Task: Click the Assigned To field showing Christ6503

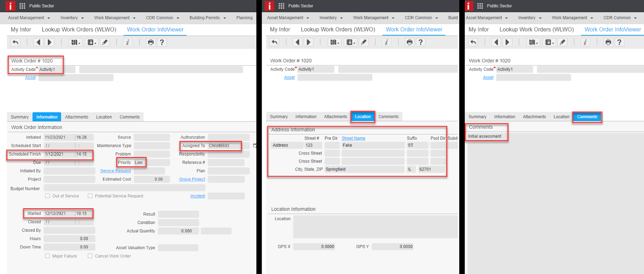Action: click(224, 146)
